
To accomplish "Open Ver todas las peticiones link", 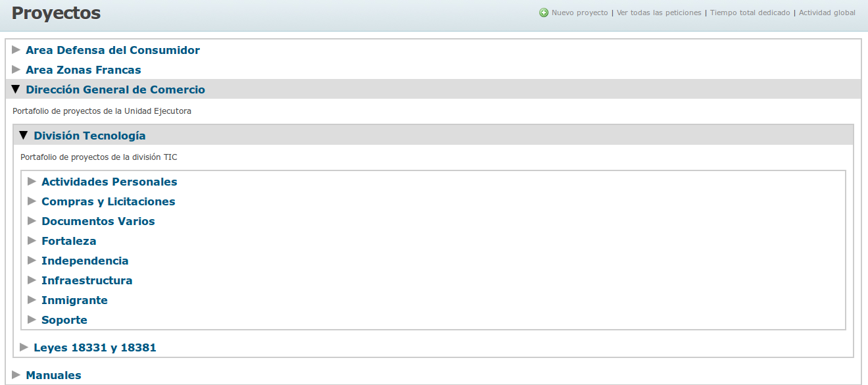I will [x=659, y=13].
